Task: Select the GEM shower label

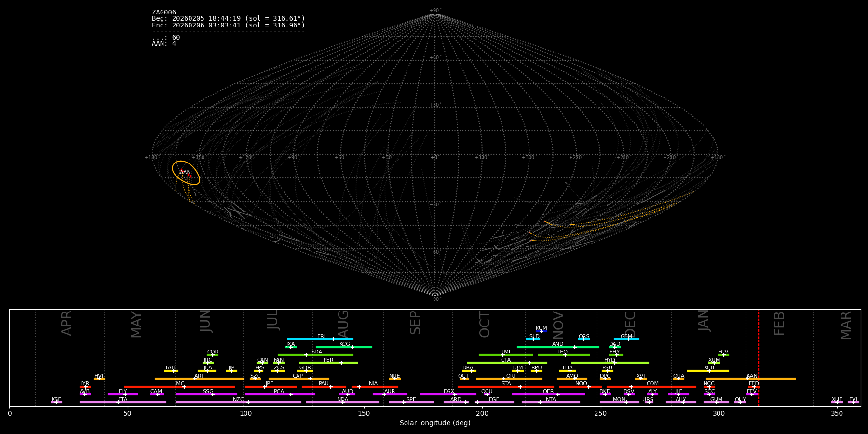Action: [626, 337]
